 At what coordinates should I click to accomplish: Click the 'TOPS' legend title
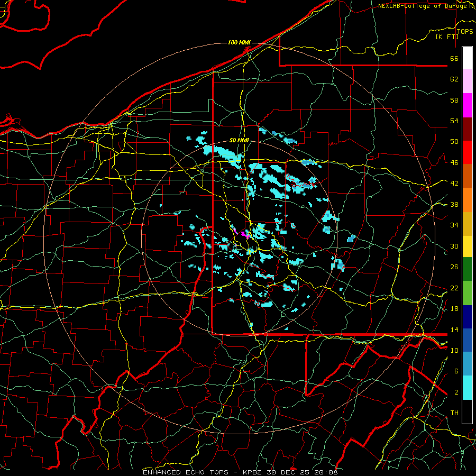pos(465,32)
